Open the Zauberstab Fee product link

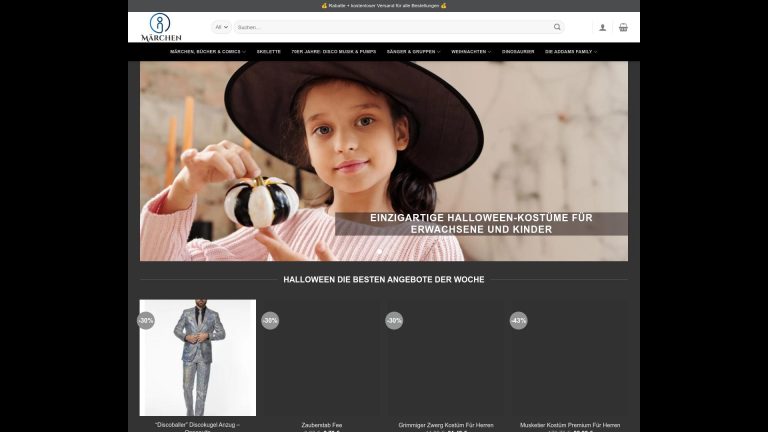coord(321,425)
